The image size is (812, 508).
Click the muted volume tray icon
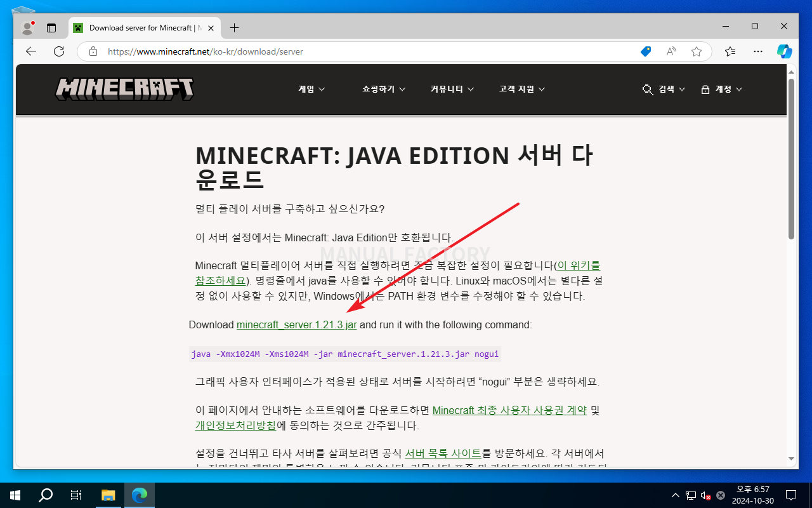click(705, 495)
